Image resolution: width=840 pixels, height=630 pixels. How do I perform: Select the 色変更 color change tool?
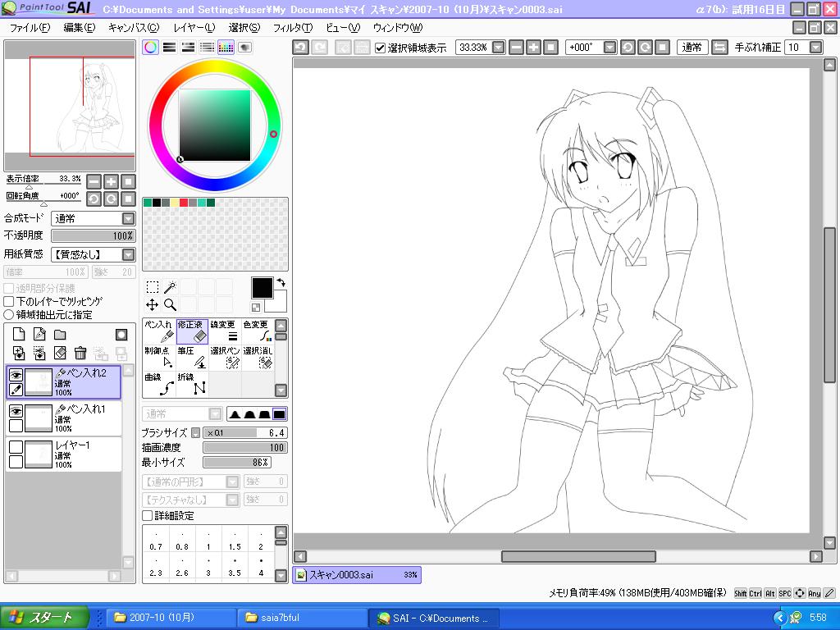257,331
